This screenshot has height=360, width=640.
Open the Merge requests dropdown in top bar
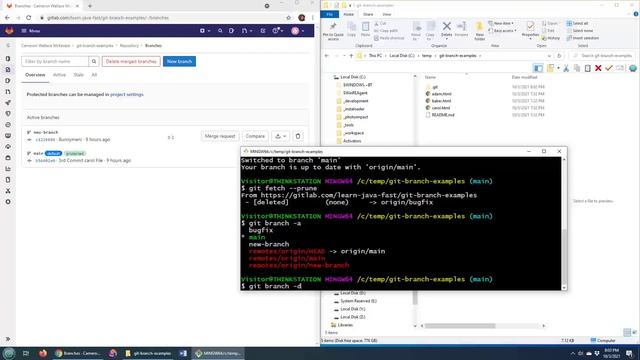[247, 31]
